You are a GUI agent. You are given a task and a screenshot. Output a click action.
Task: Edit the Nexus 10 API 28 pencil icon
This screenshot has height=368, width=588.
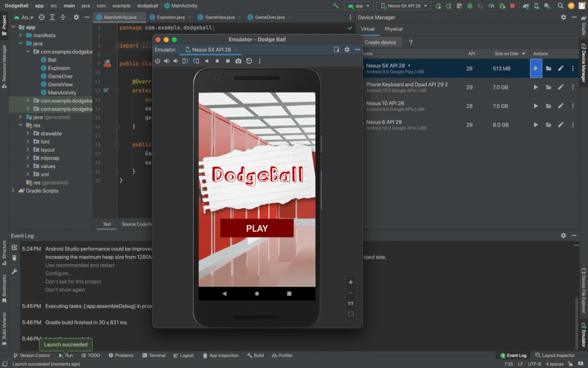click(x=560, y=106)
